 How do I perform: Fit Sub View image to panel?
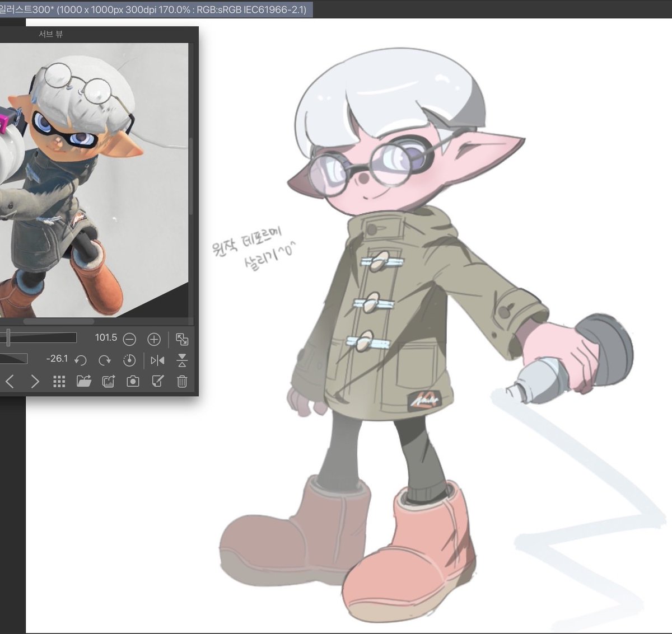click(x=182, y=339)
